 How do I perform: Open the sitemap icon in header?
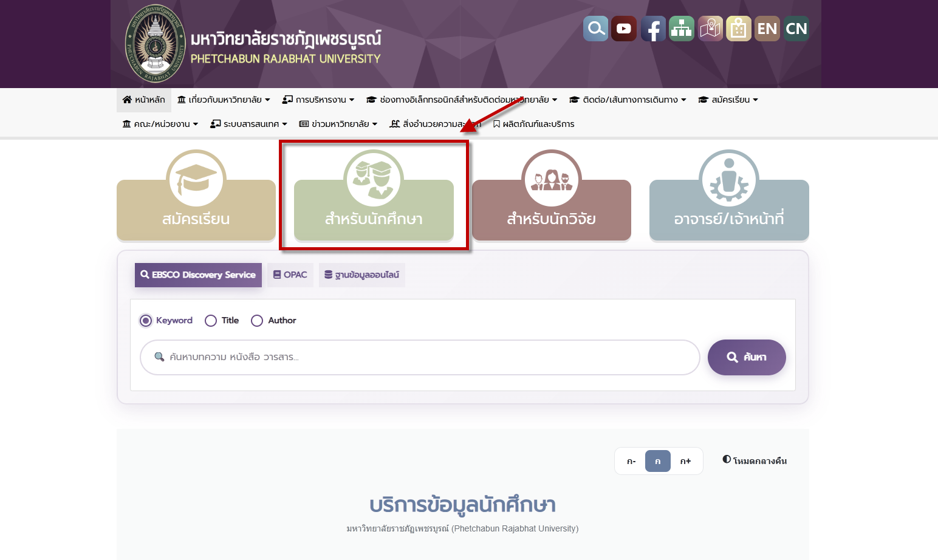[682, 29]
